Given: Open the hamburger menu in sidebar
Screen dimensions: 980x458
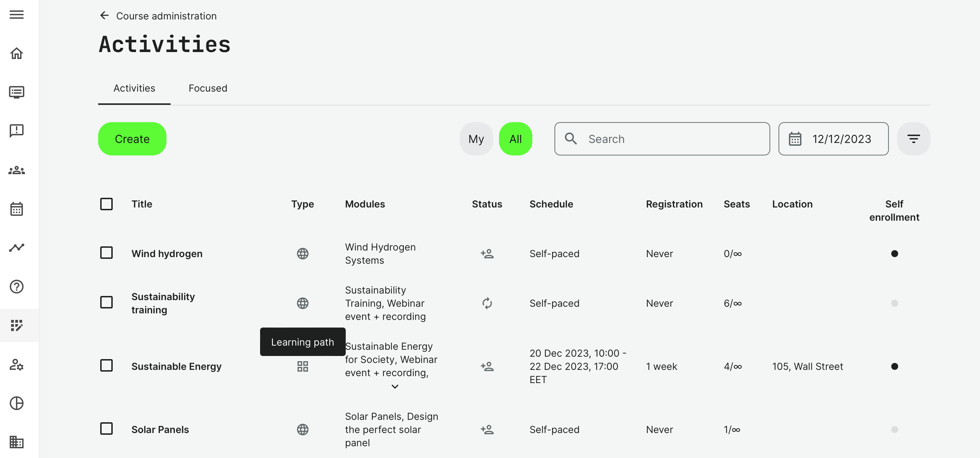Looking at the screenshot, I should pos(16,15).
